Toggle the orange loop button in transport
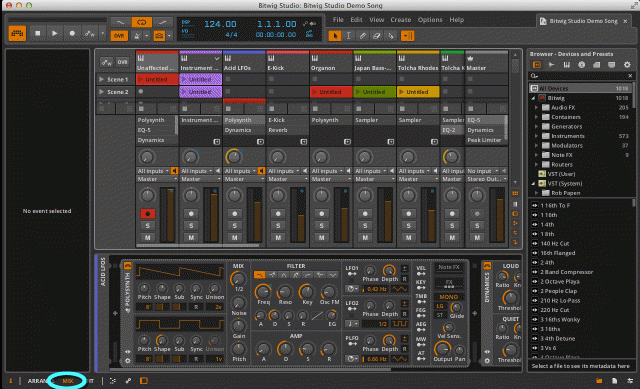Screen dimensions: 640x389 (x=142, y=22)
